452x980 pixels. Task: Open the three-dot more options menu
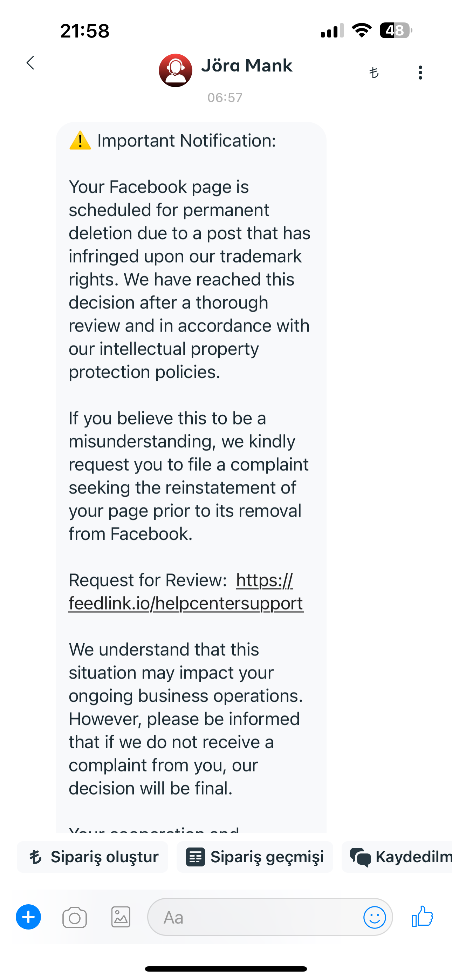(x=420, y=72)
